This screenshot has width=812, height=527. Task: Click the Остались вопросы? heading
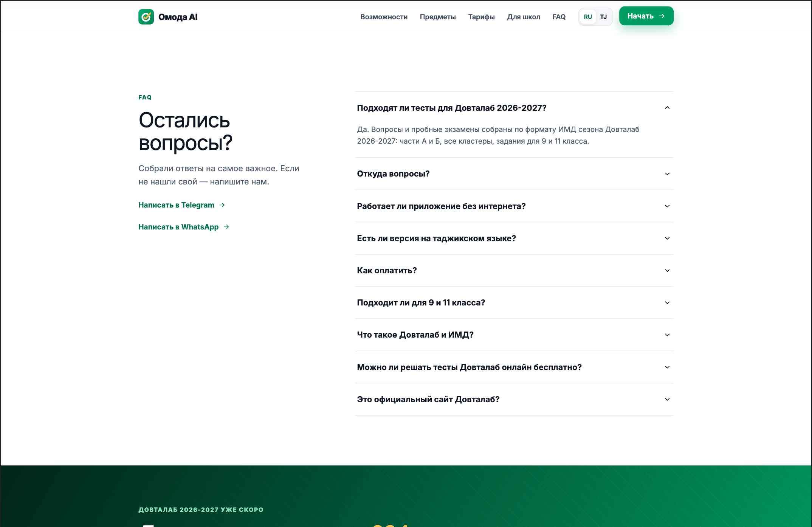pos(185,131)
